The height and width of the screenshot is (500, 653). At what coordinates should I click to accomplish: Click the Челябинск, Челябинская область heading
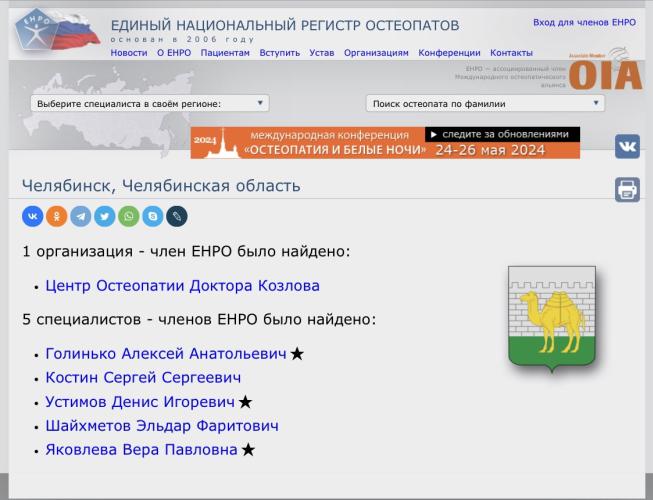point(161,186)
